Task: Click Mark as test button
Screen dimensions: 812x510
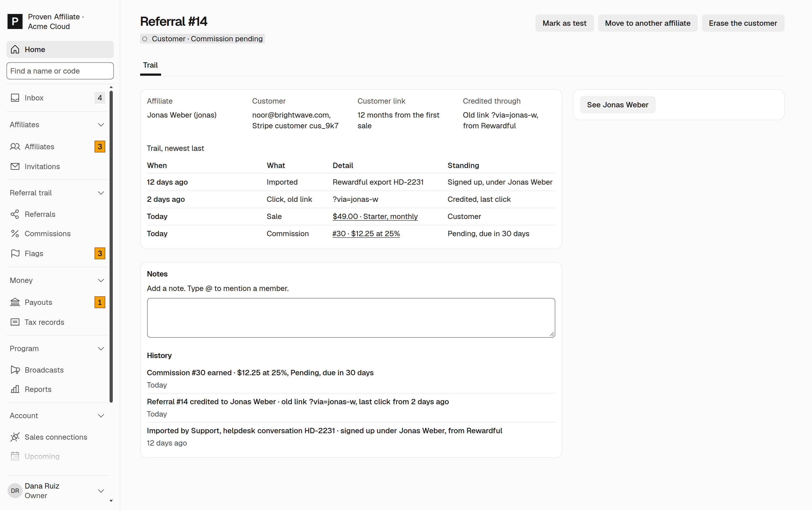Action: tap(564, 23)
